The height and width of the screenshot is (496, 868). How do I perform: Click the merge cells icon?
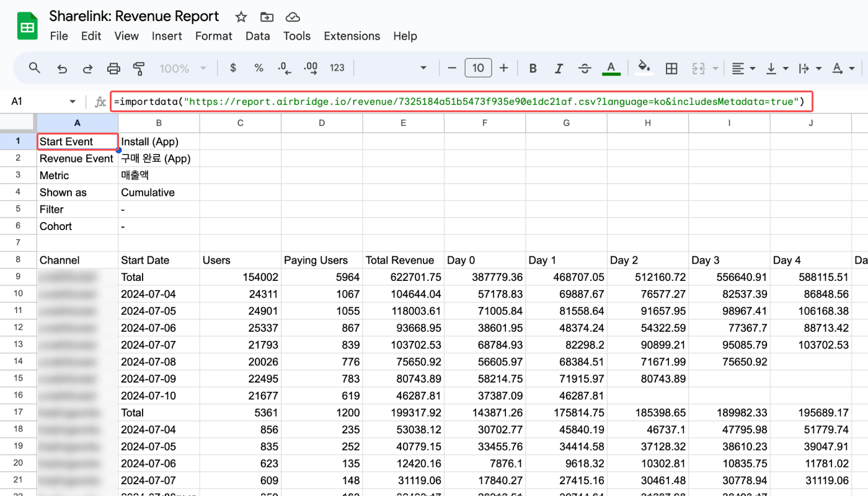pyautogui.click(x=699, y=68)
